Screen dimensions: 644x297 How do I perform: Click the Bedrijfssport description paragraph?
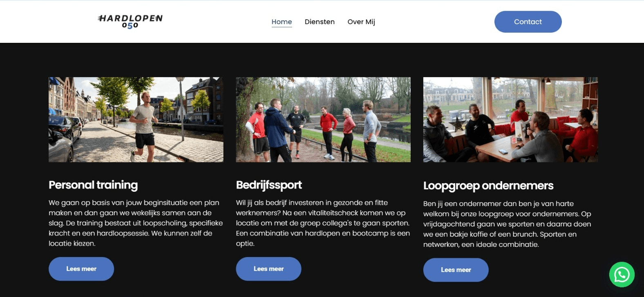[x=323, y=223]
